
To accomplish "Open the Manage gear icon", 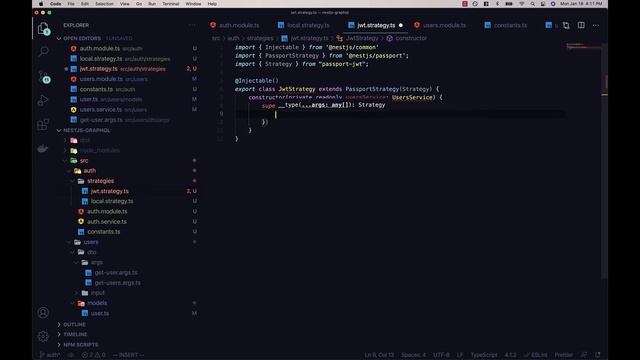I will click(x=43, y=336).
